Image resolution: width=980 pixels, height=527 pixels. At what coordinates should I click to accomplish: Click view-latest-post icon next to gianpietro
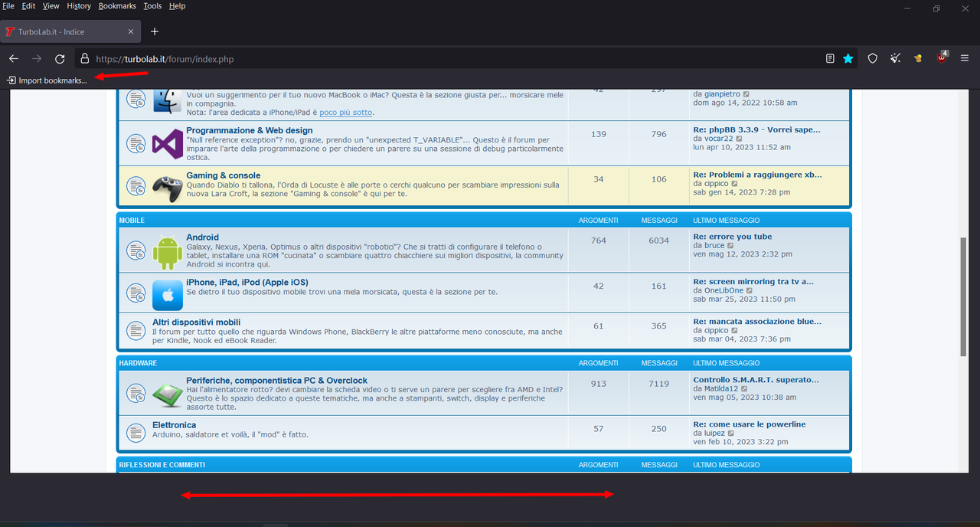(746, 94)
